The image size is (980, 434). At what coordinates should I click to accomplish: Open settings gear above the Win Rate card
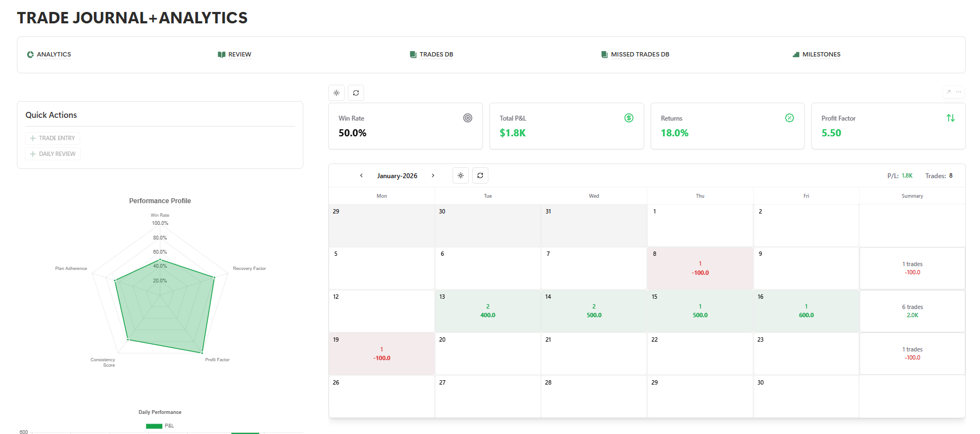click(x=336, y=93)
